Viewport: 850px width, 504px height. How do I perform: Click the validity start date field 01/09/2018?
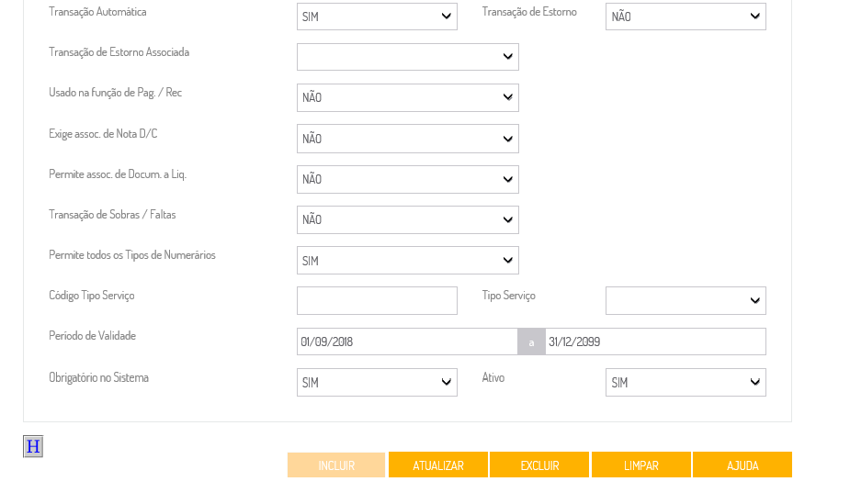407,342
